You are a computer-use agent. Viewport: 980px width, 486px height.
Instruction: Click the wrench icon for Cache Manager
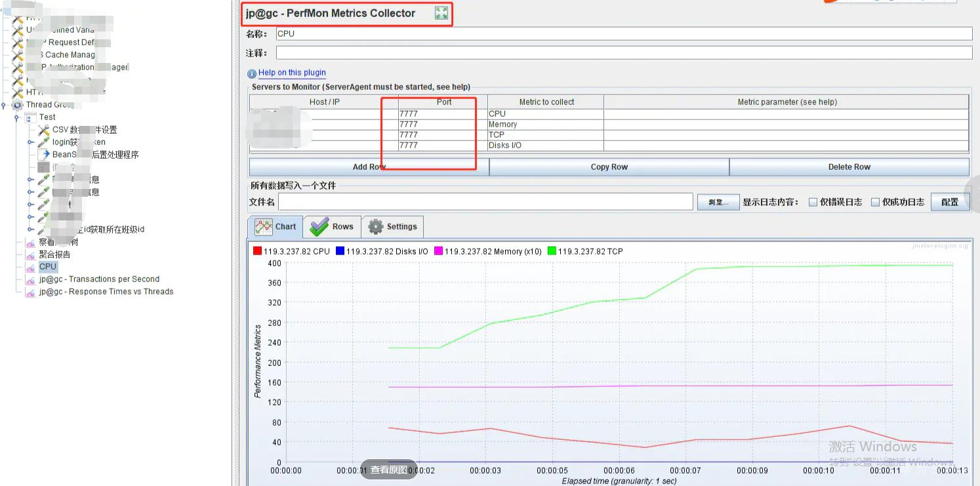(18, 55)
